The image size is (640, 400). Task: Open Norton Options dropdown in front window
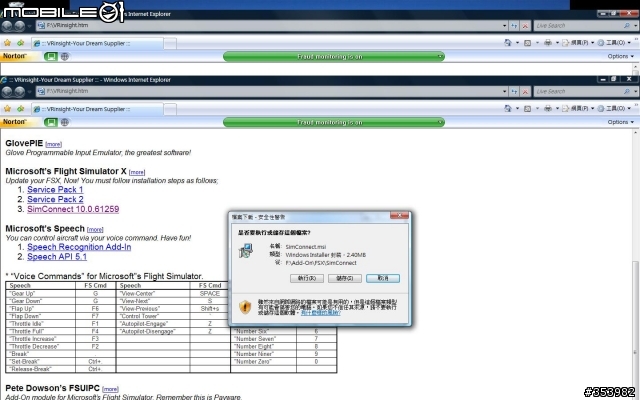(x=620, y=122)
